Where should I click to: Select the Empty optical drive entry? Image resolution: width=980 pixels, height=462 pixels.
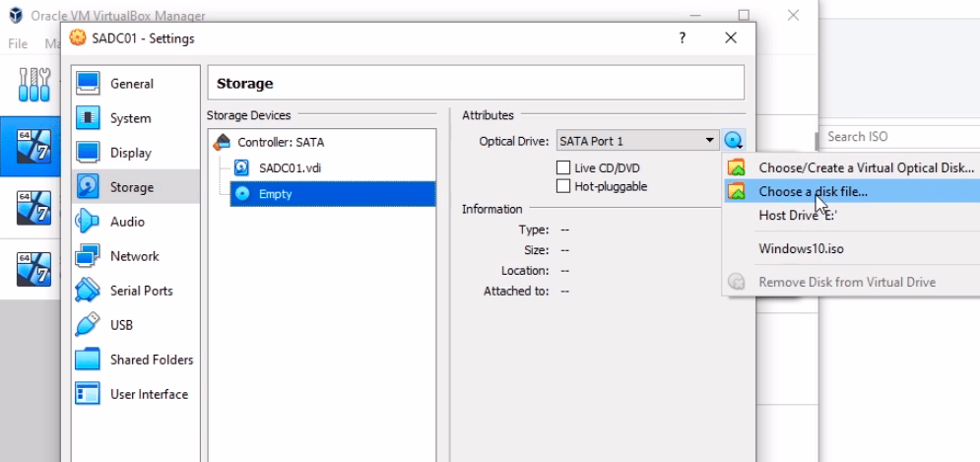coord(333,194)
